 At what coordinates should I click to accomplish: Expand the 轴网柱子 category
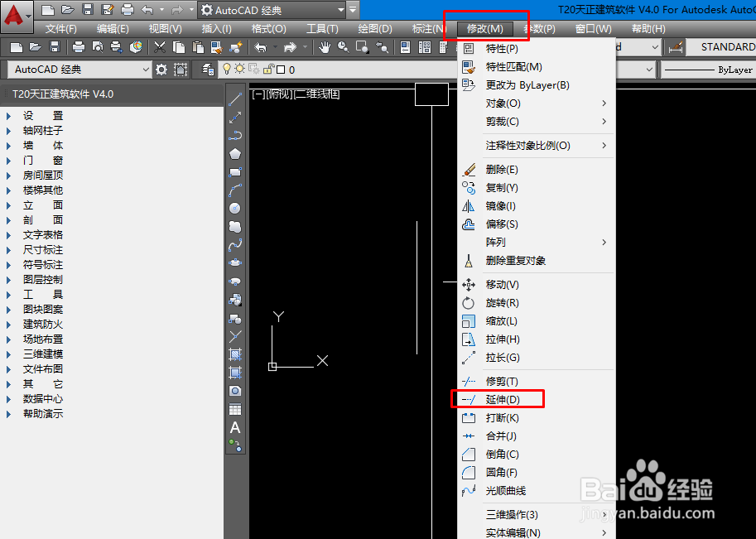8,131
